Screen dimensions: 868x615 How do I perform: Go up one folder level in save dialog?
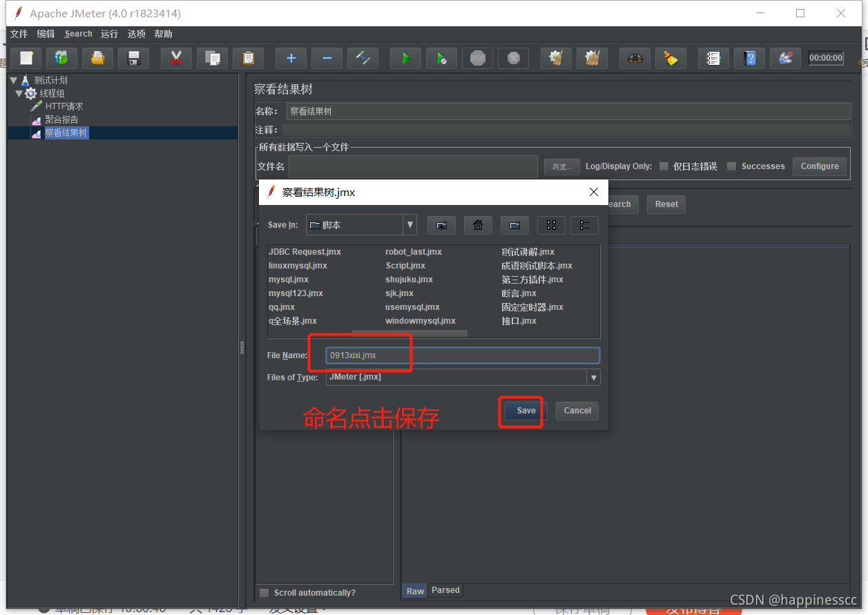tap(441, 225)
